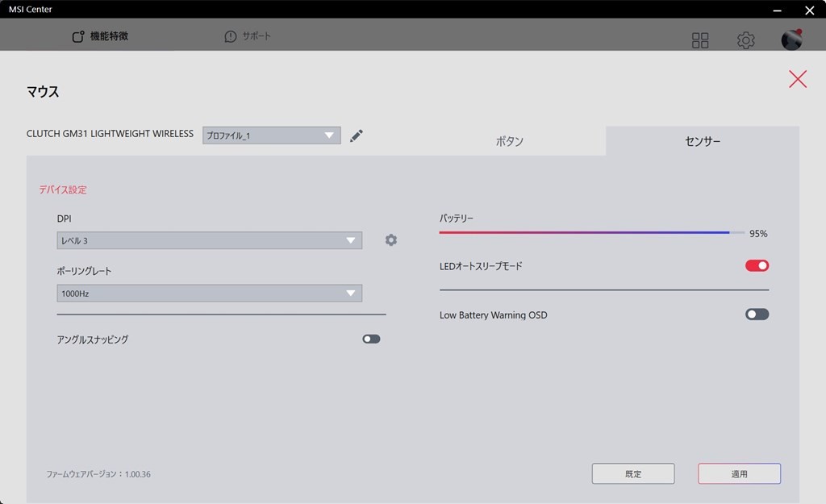Click the 機能特徴 icon in header
The width and height of the screenshot is (826, 504).
(78, 36)
